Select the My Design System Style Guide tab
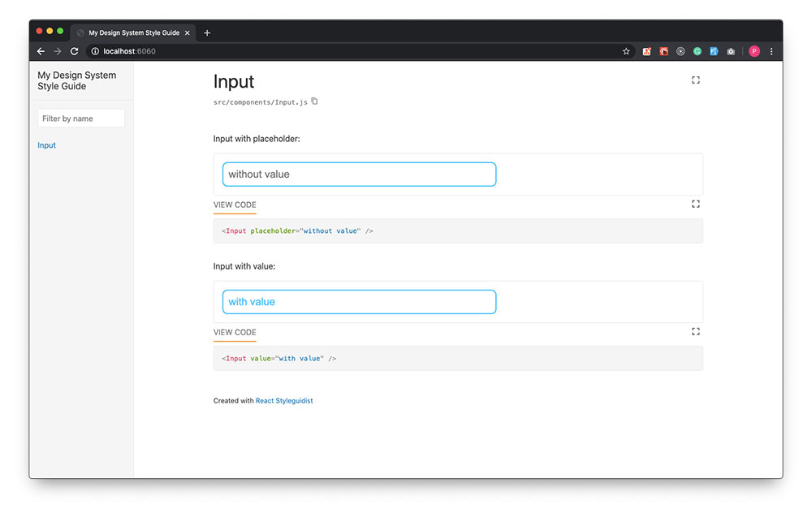 pos(134,32)
